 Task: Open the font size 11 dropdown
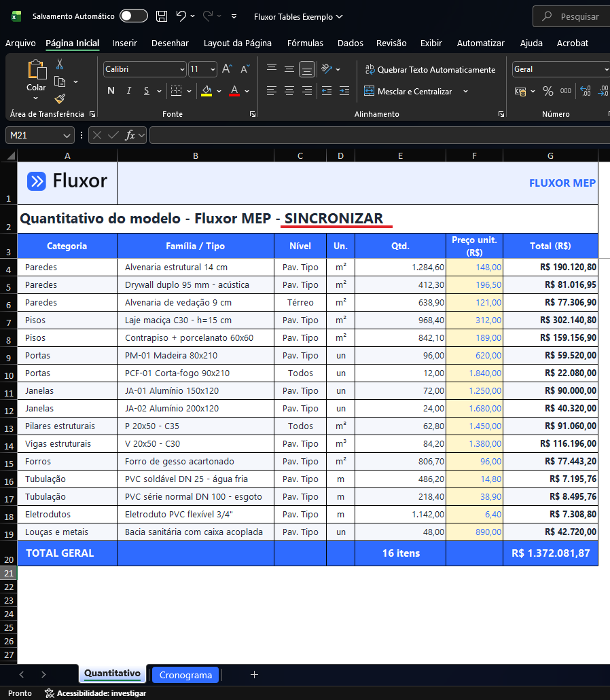point(213,70)
